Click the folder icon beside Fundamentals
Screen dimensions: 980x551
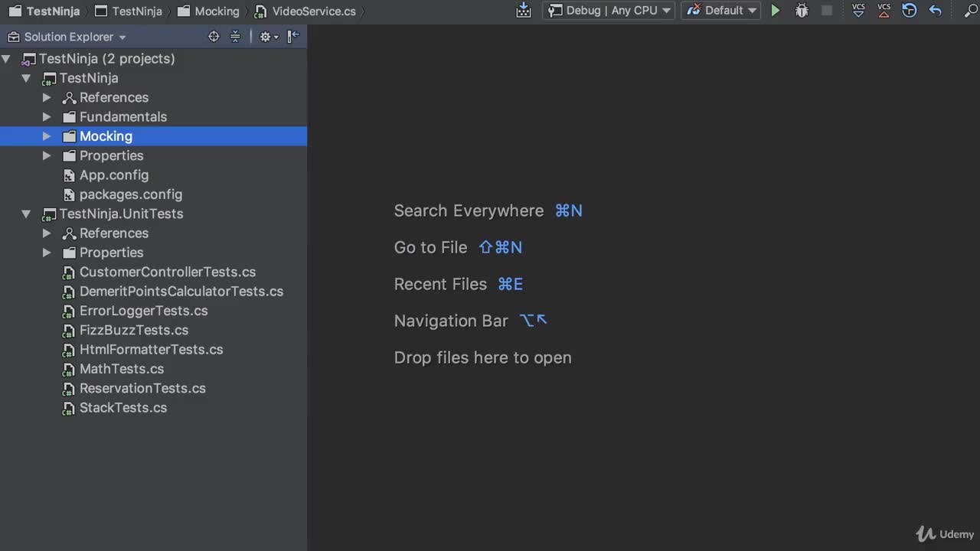[x=69, y=117]
